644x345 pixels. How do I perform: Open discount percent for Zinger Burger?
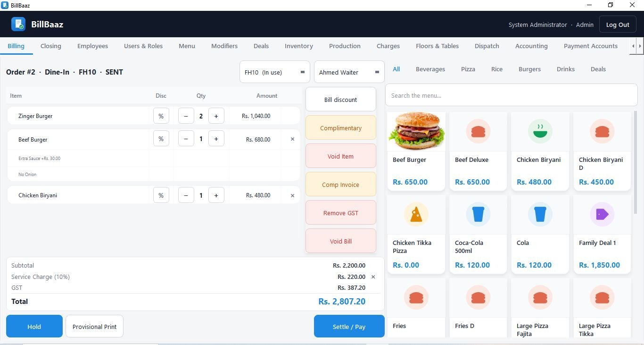pyautogui.click(x=161, y=116)
